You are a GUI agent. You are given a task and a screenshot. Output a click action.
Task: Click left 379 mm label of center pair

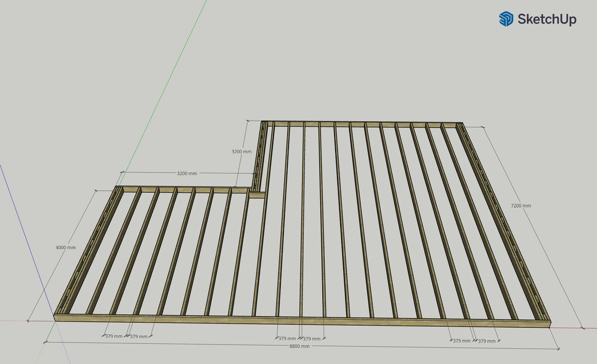click(287, 338)
